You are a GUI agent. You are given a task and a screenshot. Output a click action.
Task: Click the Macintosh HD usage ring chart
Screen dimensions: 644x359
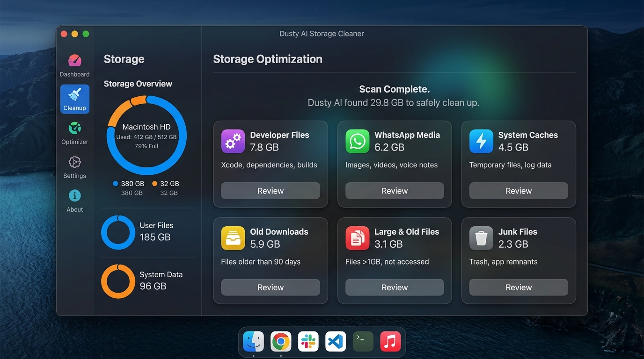(x=146, y=136)
